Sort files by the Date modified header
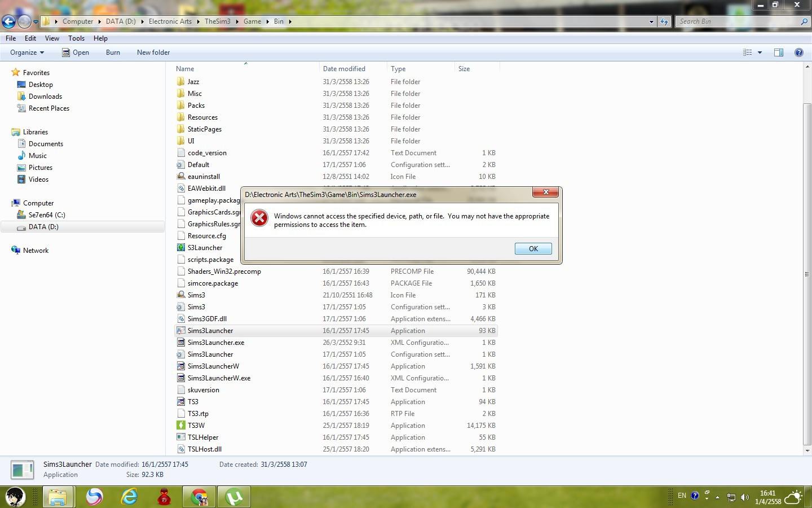812x508 pixels. coord(353,69)
